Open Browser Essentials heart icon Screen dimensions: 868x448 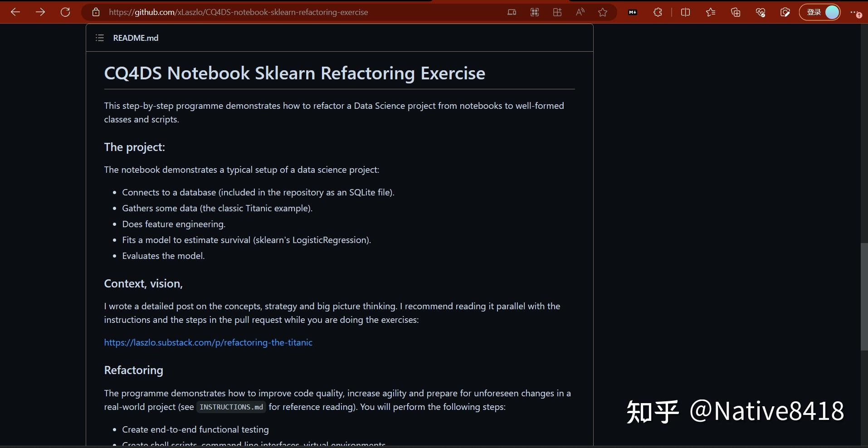(x=761, y=12)
